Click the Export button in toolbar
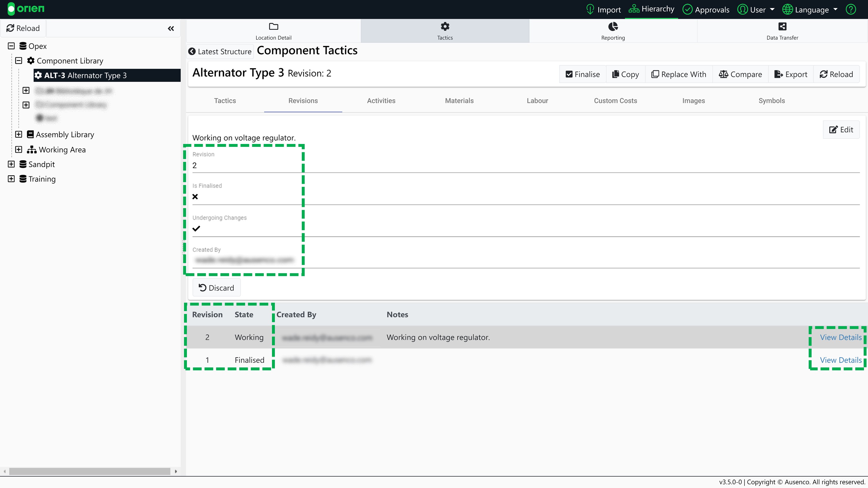 point(791,74)
